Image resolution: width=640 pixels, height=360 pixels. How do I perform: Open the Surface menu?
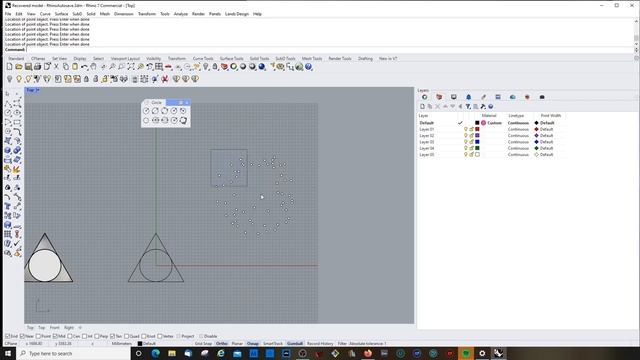coord(61,14)
